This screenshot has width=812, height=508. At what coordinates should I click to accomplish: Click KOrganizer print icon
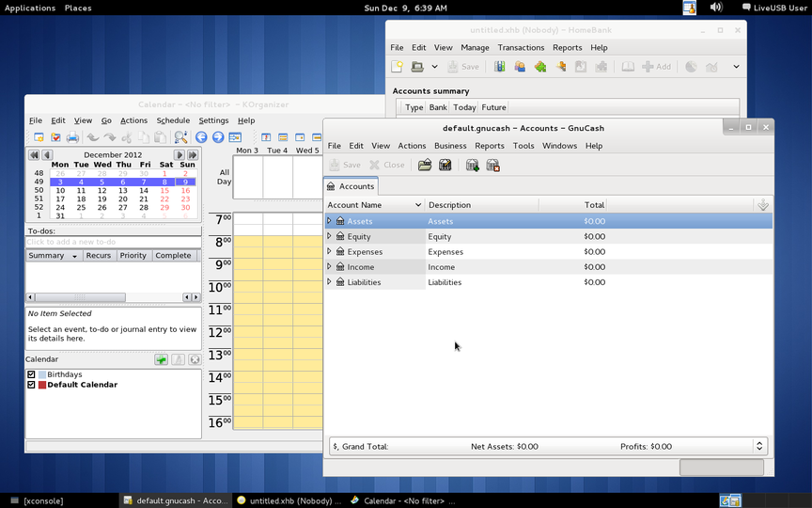coord(72,137)
